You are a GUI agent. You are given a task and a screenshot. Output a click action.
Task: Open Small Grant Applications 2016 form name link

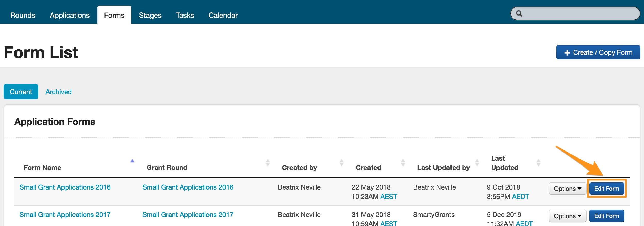coord(65,187)
